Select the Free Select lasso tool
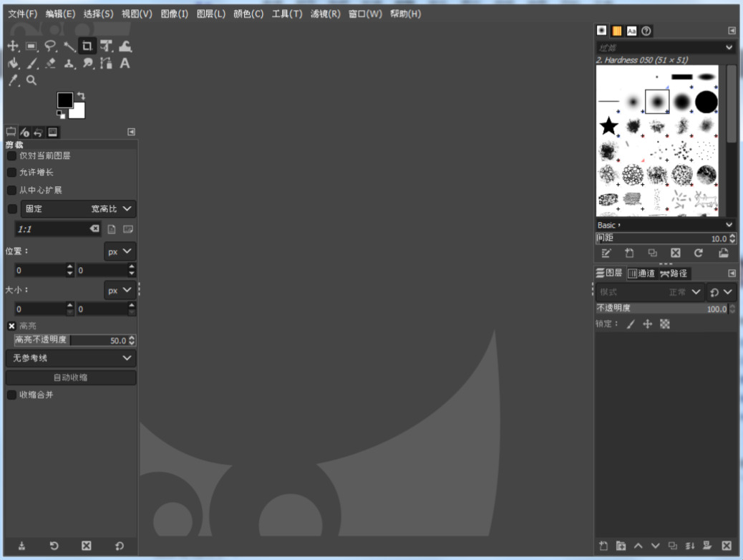 [50, 47]
